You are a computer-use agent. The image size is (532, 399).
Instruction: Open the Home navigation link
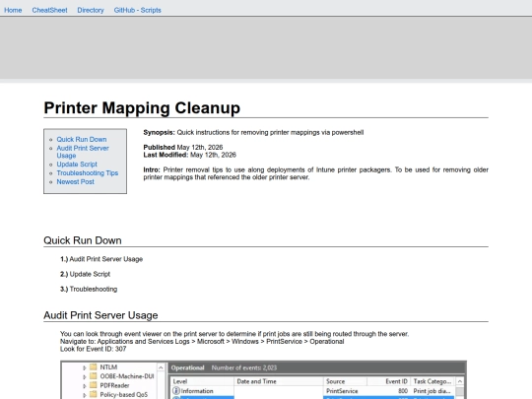pyautogui.click(x=13, y=10)
